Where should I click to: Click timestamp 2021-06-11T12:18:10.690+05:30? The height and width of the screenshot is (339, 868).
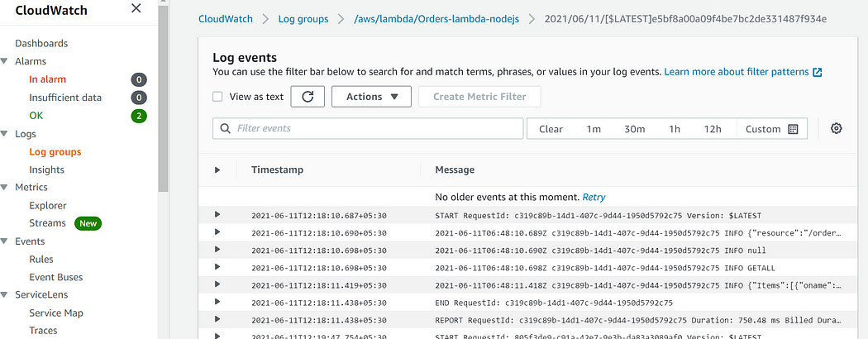click(319, 232)
